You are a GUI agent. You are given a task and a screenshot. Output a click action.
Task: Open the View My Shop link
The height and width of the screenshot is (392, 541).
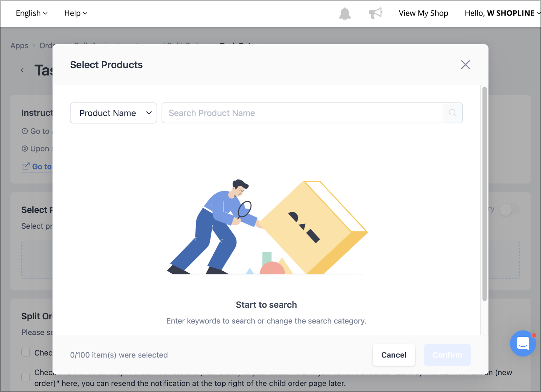pyautogui.click(x=423, y=13)
